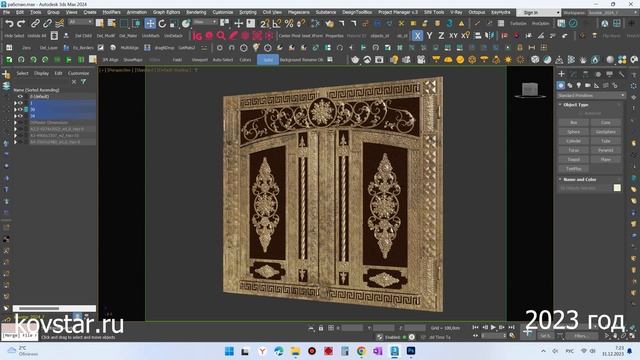Open the reference coordinate system 'View' dropdown

click(205, 22)
